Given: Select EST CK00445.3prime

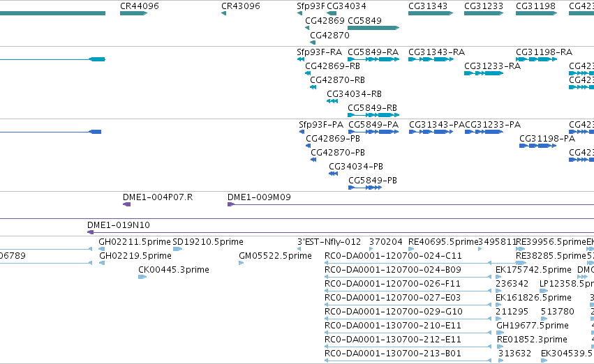Looking at the screenshot, I should [x=174, y=270].
